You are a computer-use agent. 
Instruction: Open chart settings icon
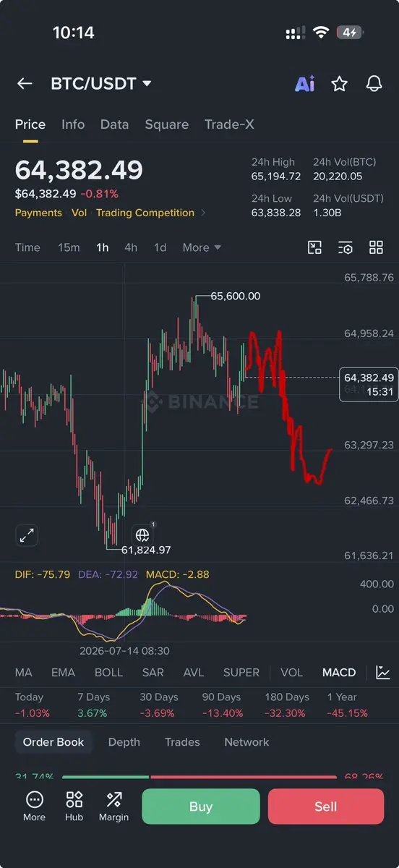click(x=346, y=247)
